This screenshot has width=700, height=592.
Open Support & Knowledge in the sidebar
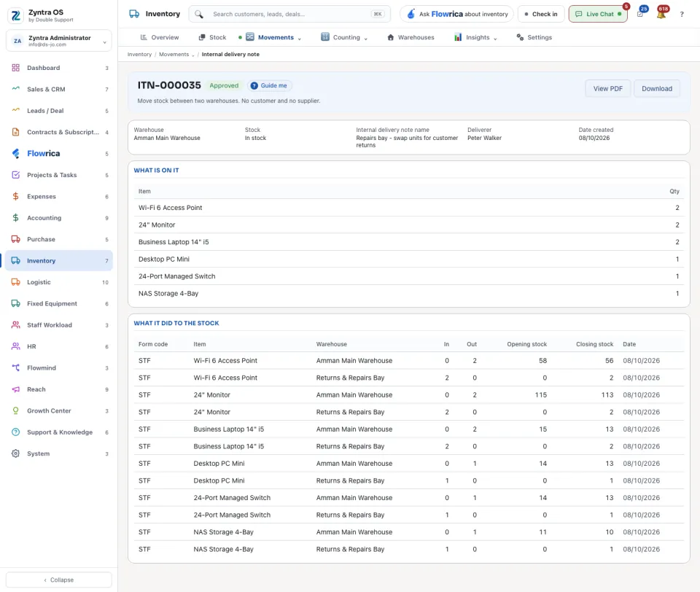(x=59, y=432)
